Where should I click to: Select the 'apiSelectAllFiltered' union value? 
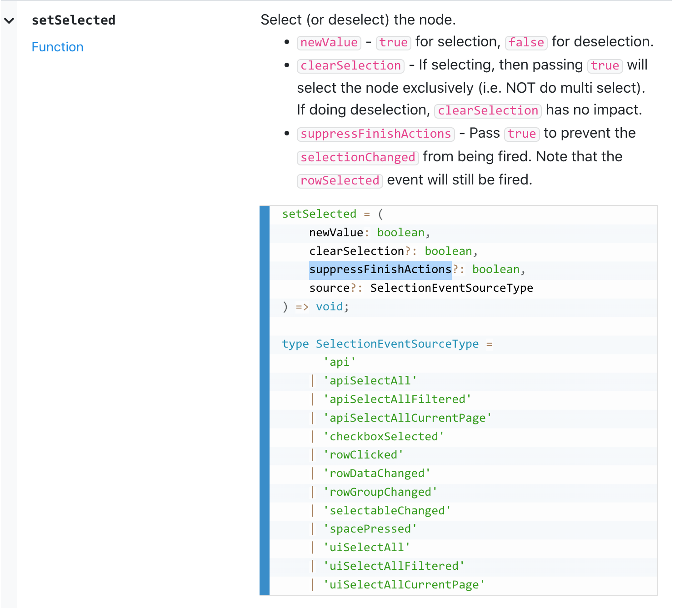pyautogui.click(x=397, y=399)
